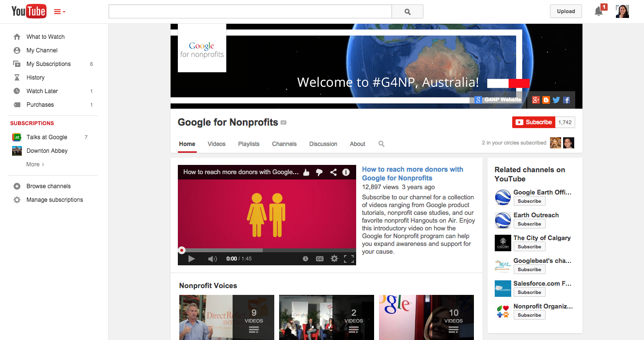Click the Google for nonprofits channel logo
The width and height of the screenshot is (644, 340).
pyautogui.click(x=202, y=48)
